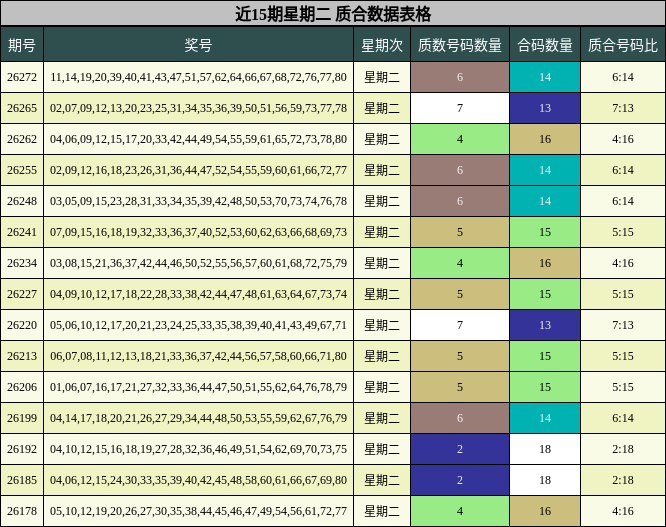The width and height of the screenshot is (666, 527).
Task: Select period number 26262
Action: coord(22,139)
